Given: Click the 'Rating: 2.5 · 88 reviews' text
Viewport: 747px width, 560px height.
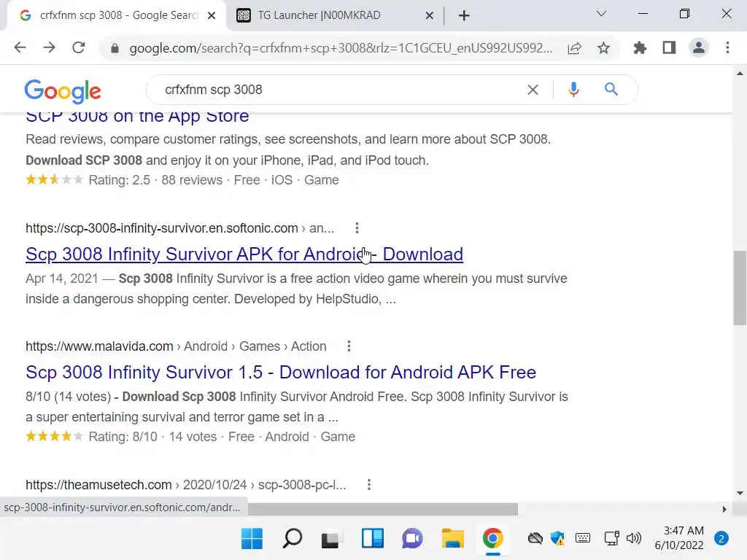Looking at the screenshot, I should (155, 180).
